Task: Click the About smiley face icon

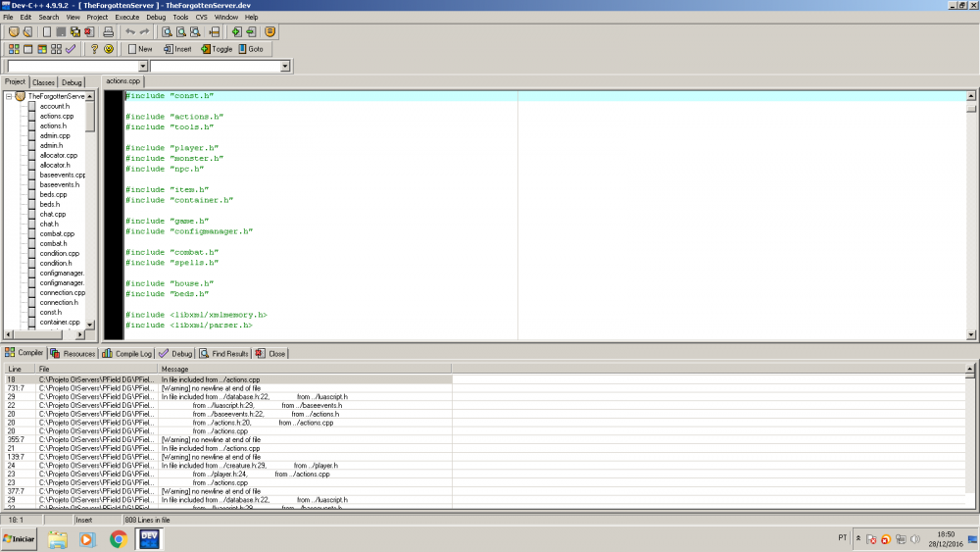Action: point(109,49)
